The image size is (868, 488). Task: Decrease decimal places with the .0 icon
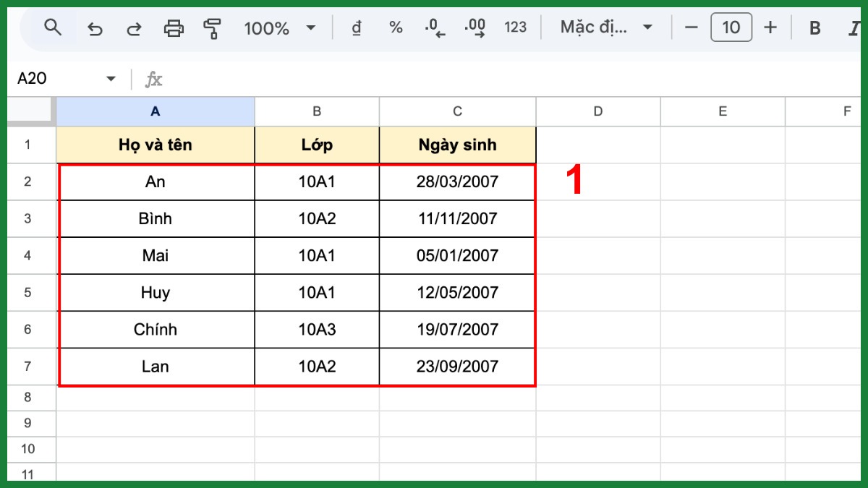(x=434, y=27)
